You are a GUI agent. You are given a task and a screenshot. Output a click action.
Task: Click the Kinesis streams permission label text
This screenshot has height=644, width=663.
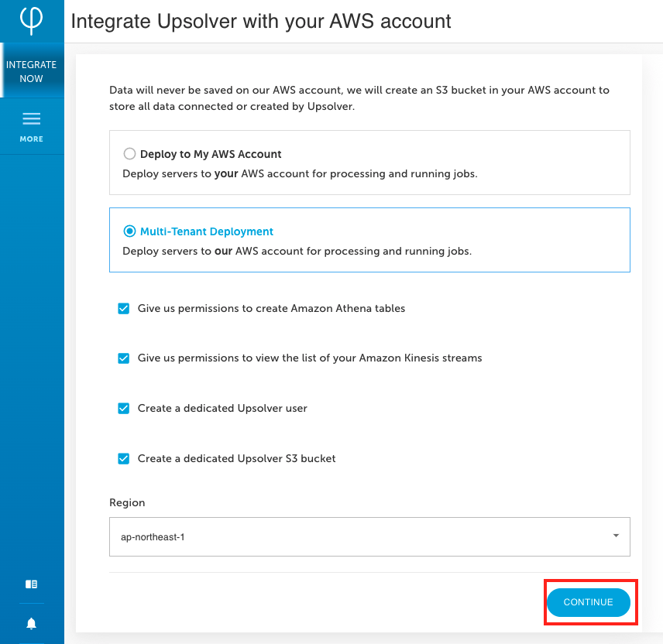coord(310,358)
